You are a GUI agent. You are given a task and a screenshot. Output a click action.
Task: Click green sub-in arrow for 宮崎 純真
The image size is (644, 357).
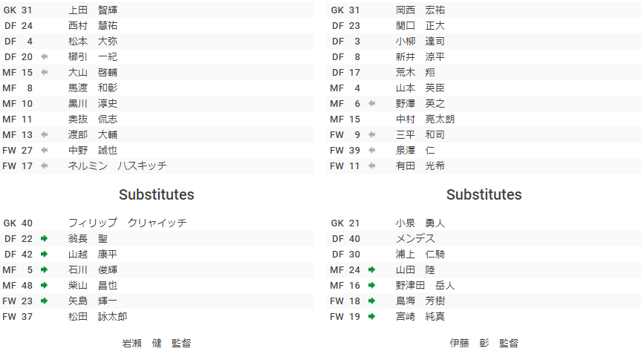click(x=372, y=317)
